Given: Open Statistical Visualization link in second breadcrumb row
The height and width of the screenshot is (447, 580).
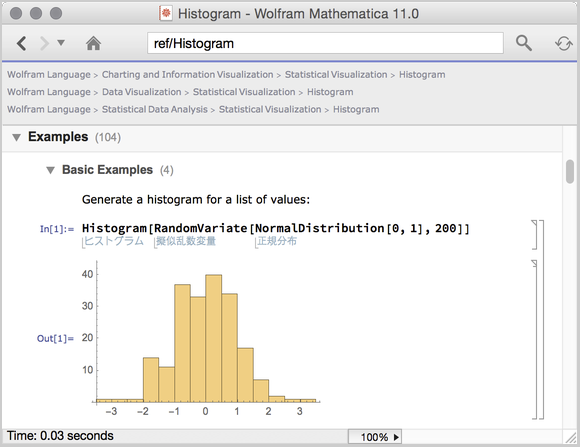Looking at the screenshot, I should [244, 92].
